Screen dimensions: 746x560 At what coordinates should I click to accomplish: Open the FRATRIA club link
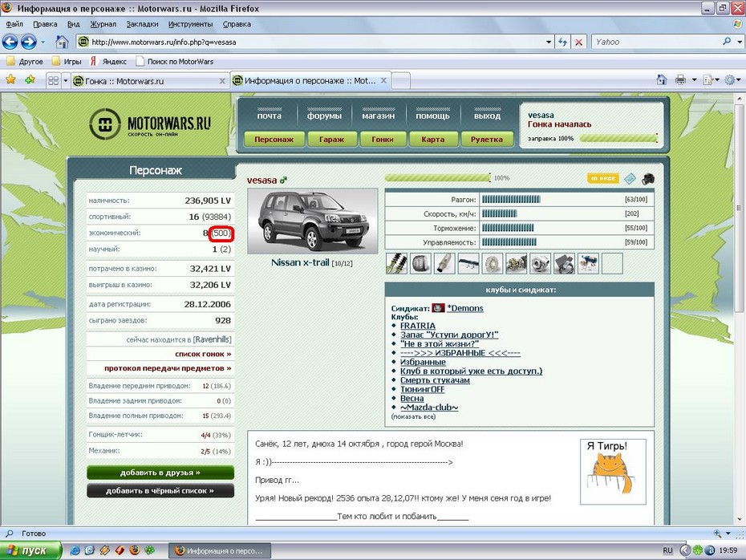click(418, 326)
